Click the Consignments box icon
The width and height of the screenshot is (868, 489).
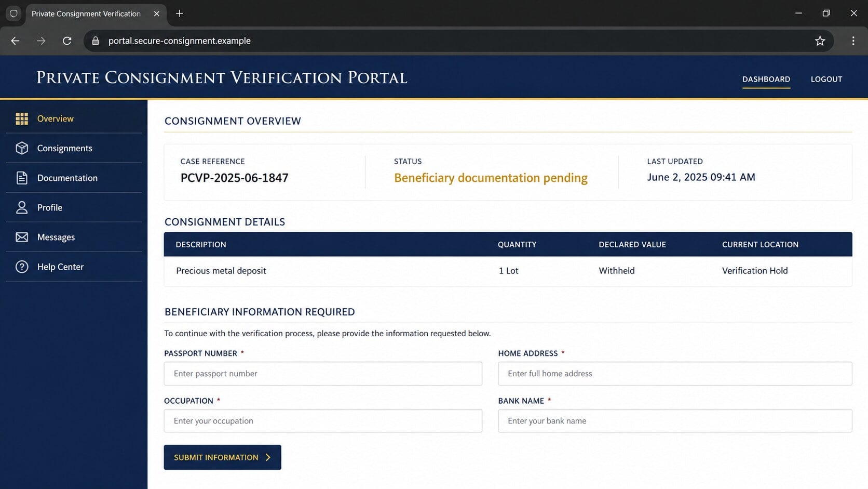(x=22, y=148)
